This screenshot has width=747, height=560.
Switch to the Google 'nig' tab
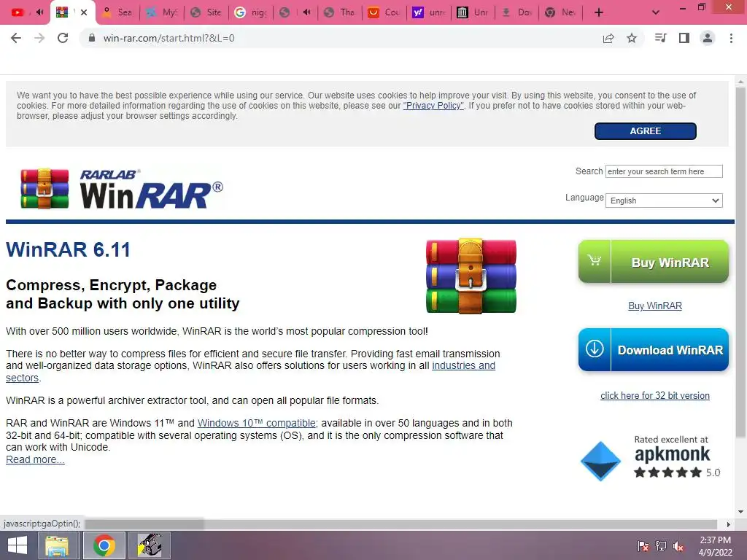(x=251, y=12)
